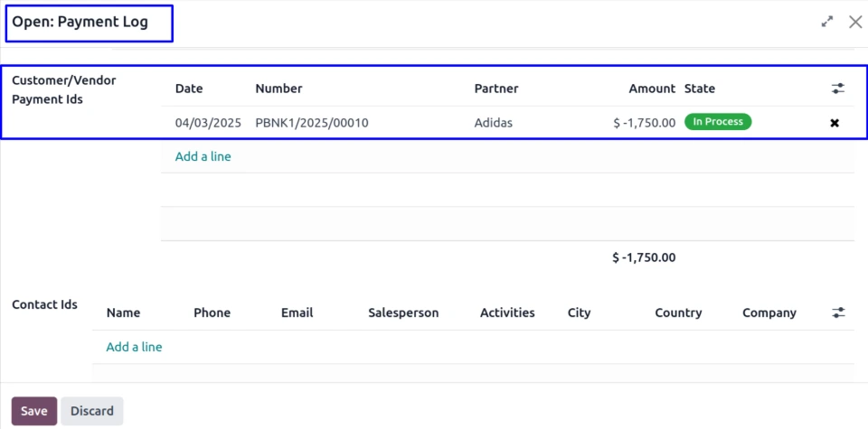Click Save button
Image resolution: width=868 pixels, height=429 pixels.
[34, 411]
